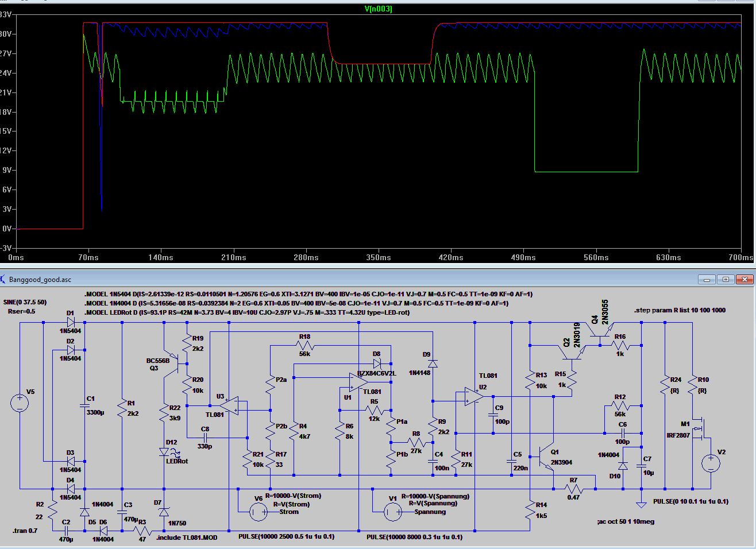This screenshot has width=756, height=549.
Task: Click the ;ac oct 50 1 10meg comment
Action: click(x=626, y=521)
